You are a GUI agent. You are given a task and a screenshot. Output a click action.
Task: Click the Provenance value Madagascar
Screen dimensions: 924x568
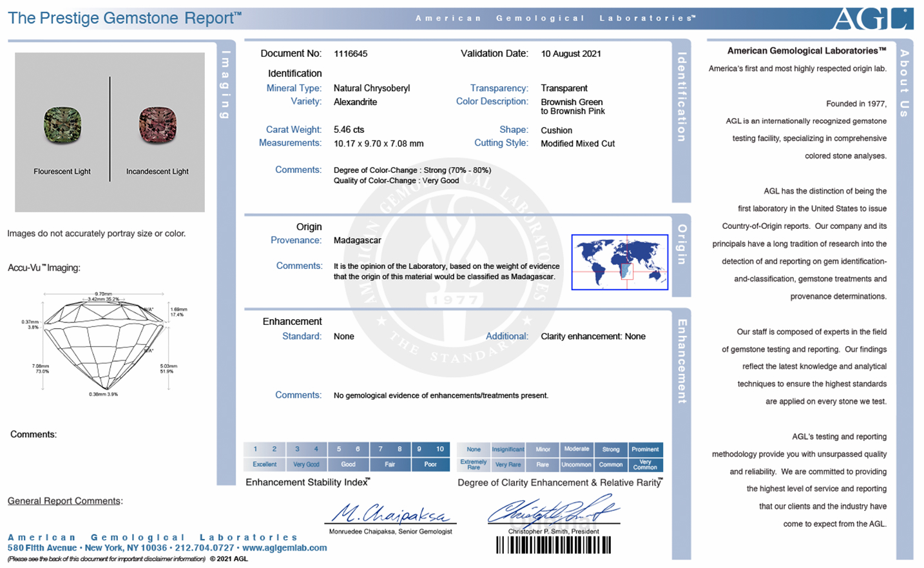coord(358,240)
